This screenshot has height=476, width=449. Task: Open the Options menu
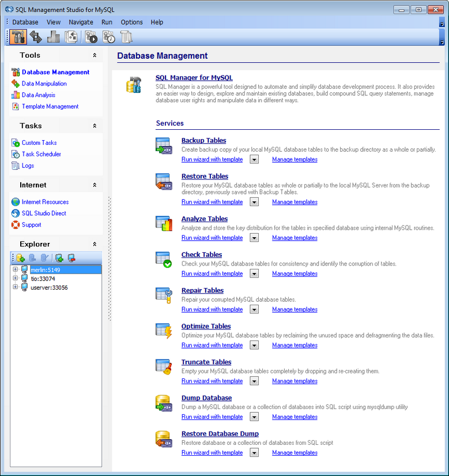pos(131,22)
